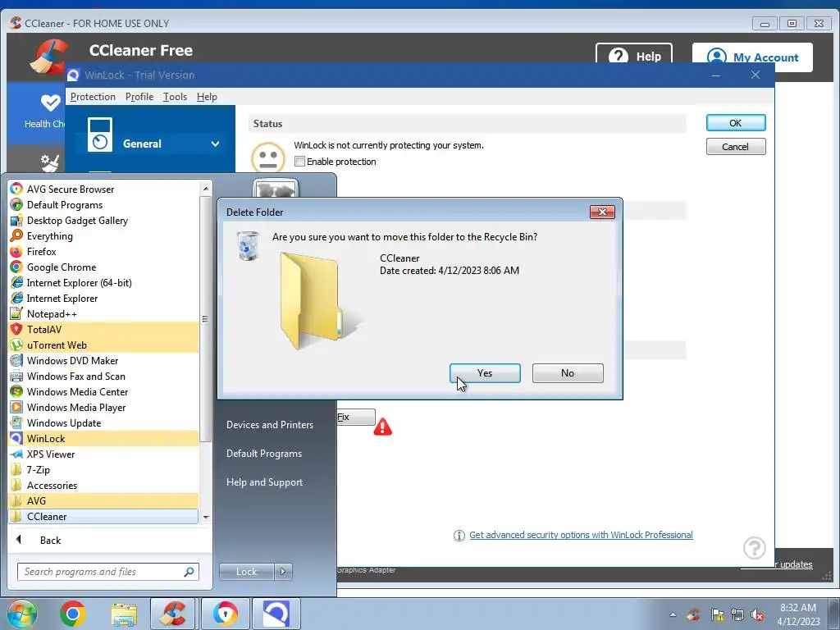Image resolution: width=840 pixels, height=630 pixels.
Task: Confirm deletion with Yes button
Action: [485, 373]
